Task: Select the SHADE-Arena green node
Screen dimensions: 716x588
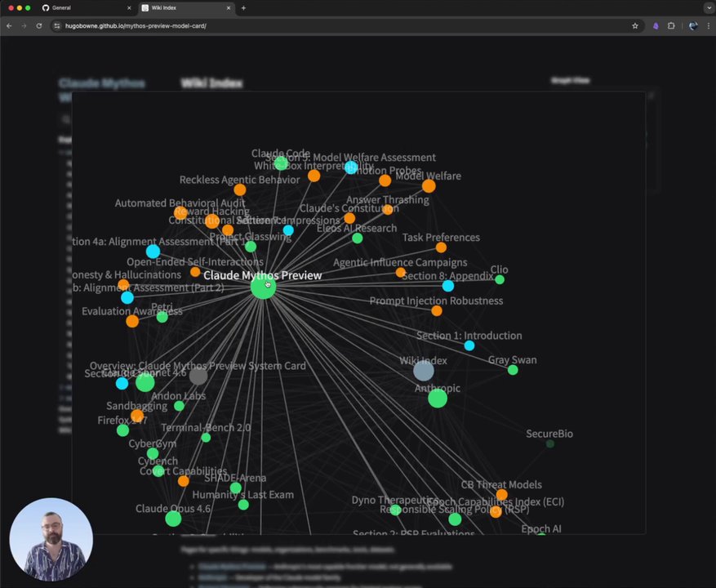Action: click(236, 488)
